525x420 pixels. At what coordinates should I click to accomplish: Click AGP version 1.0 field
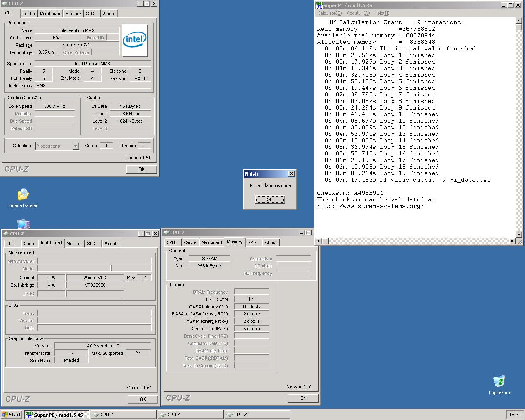click(103, 346)
